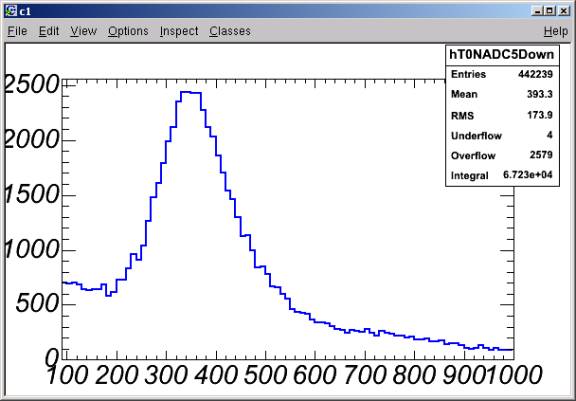Open the Options menu

point(128,31)
